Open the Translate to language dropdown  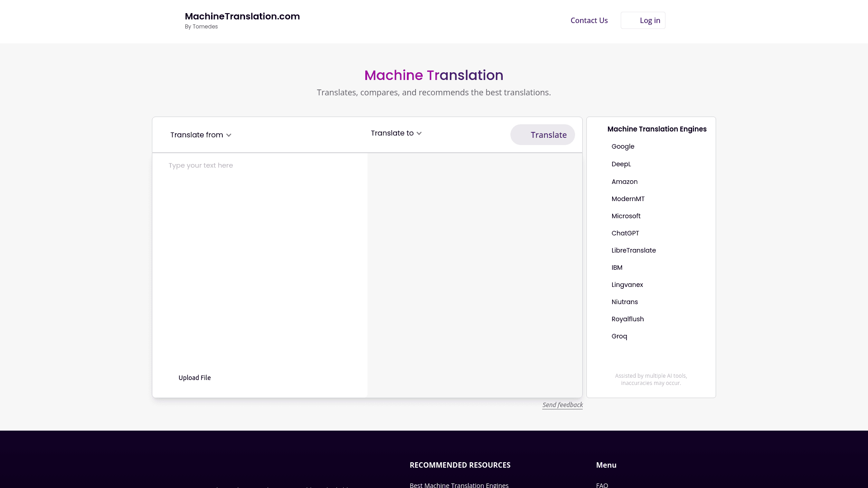point(392,133)
